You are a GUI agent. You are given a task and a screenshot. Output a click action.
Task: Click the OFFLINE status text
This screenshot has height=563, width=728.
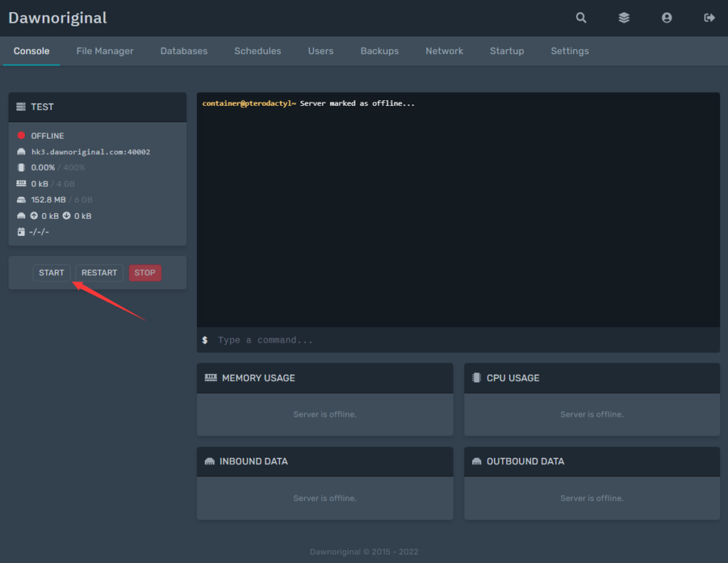click(48, 136)
